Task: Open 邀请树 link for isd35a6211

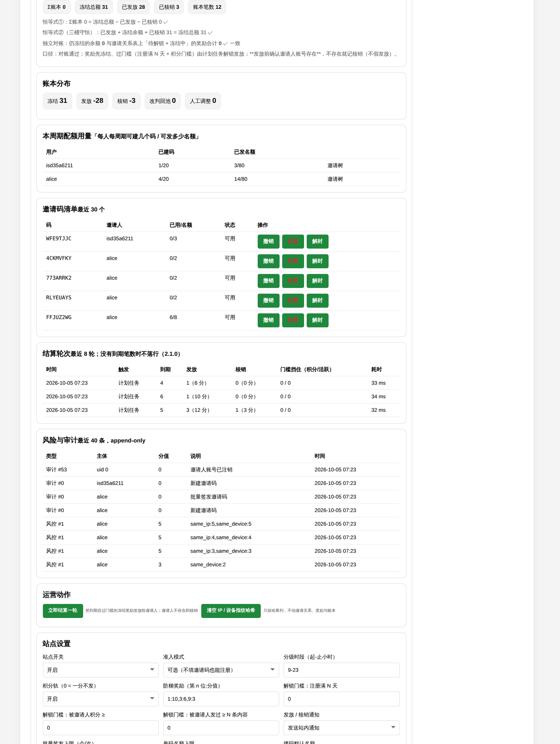Action: tap(335, 165)
